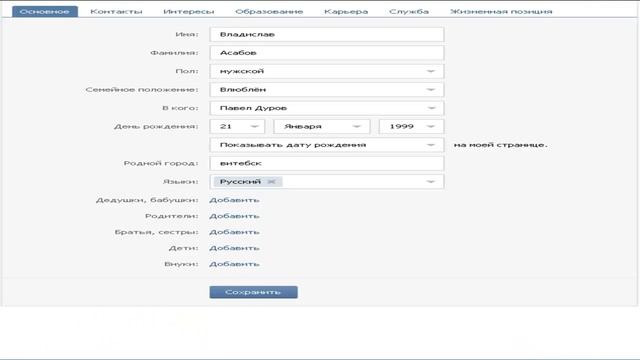Open the Семейное положение dropdown
Screen dimensions: 640x360
(x=327, y=89)
